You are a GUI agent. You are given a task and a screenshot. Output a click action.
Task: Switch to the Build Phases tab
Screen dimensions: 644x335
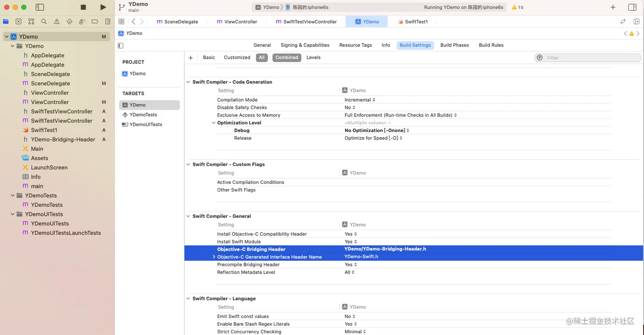click(x=454, y=45)
